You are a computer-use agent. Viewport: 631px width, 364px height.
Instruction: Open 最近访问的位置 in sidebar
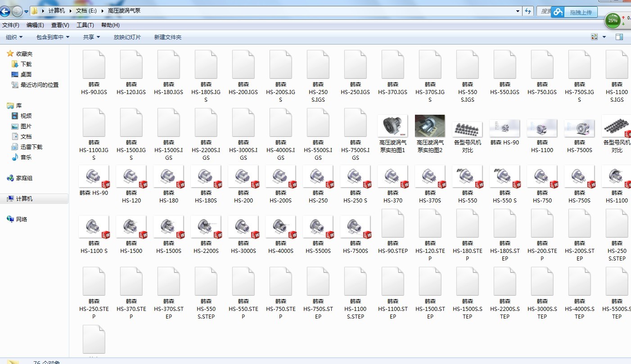tap(35, 85)
